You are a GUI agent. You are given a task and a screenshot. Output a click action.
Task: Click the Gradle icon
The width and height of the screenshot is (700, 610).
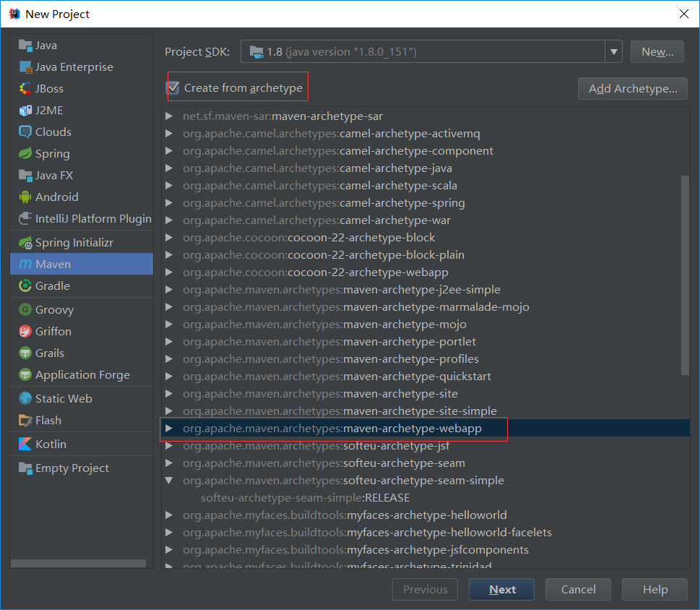coord(25,285)
